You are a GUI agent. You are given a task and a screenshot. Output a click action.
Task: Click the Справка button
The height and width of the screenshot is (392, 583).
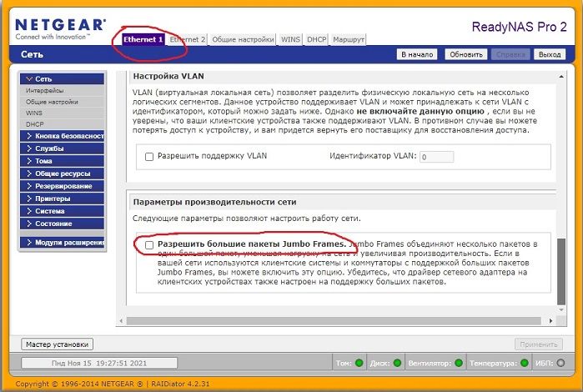tap(511, 54)
